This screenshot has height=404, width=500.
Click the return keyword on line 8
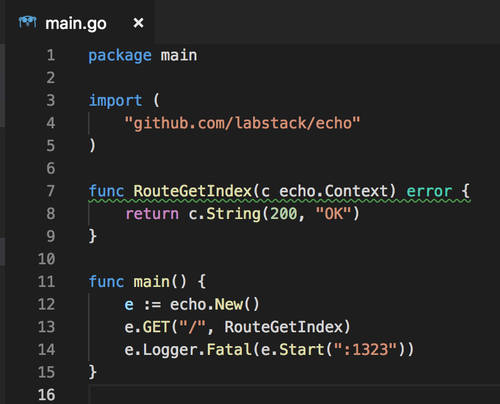click(x=152, y=214)
